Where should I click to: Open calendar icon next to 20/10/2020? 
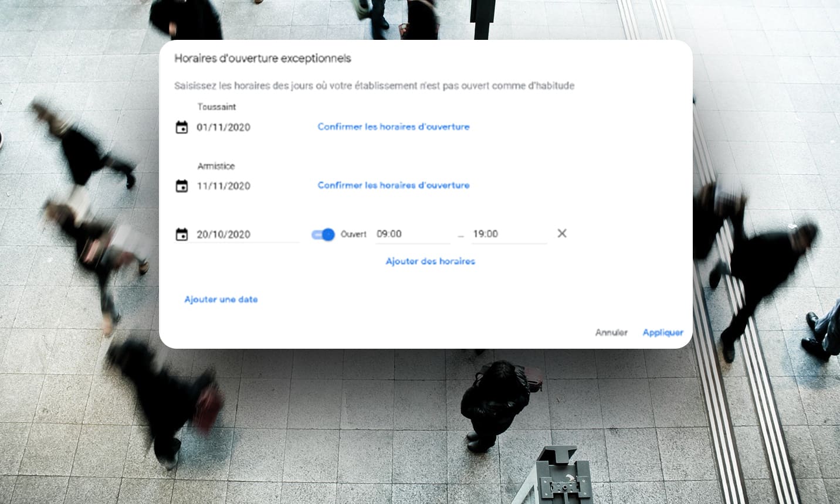pyautogui.click(x=182, y=234)
